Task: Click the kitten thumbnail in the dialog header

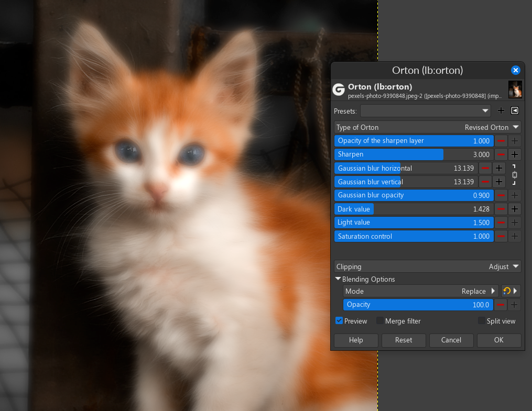Action: (x=515, y=90)
